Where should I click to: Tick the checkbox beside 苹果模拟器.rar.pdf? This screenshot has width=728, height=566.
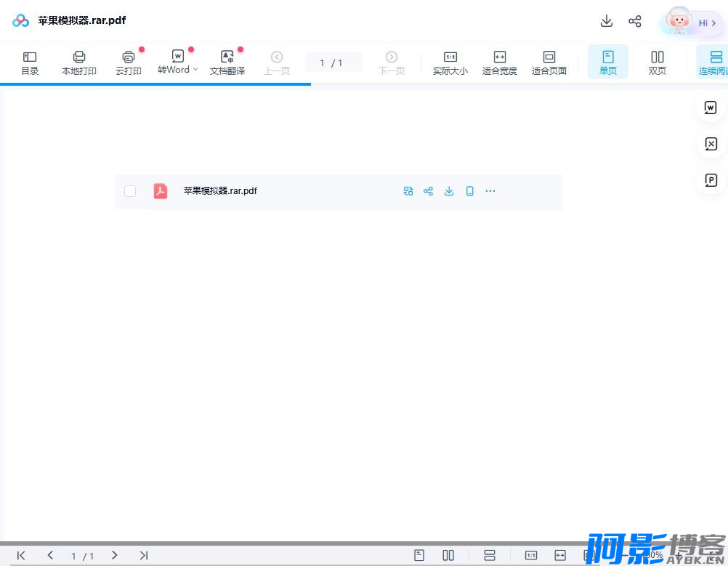pos(130,191)
